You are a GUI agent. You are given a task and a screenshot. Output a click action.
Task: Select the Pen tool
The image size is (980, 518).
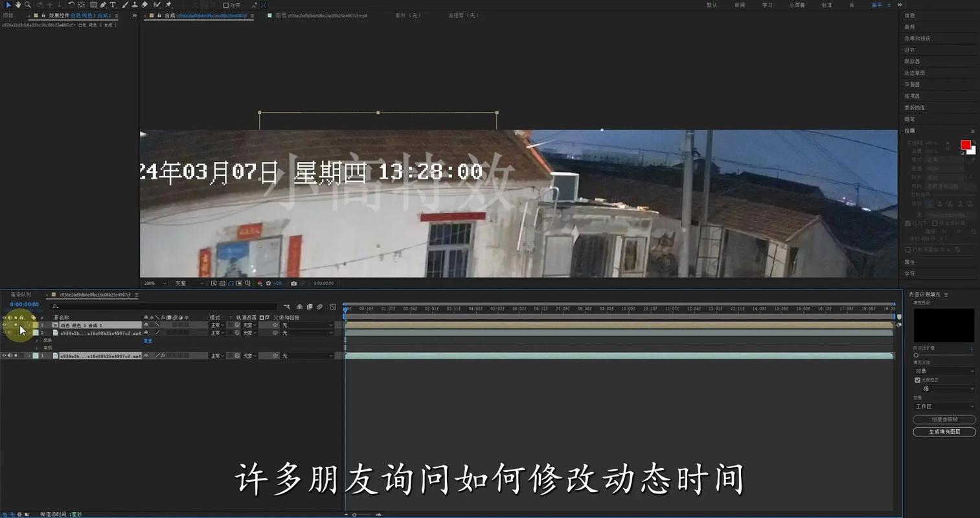click(x=102, y=5)
